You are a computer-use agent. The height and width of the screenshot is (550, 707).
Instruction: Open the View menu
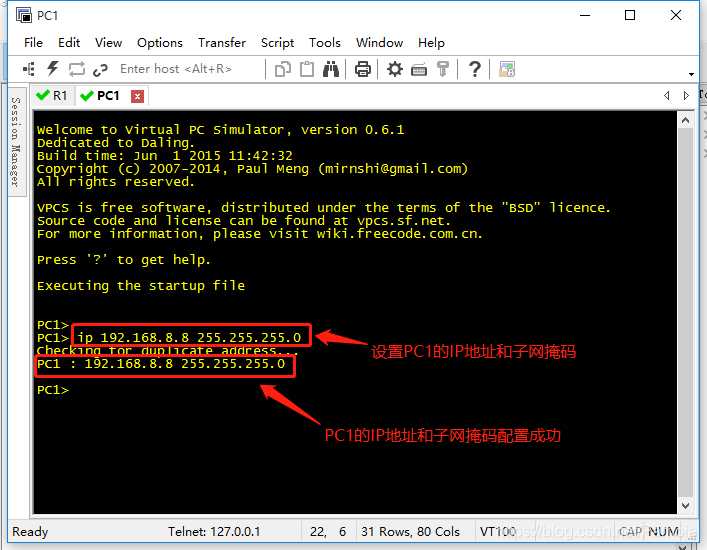click(108, 43)
